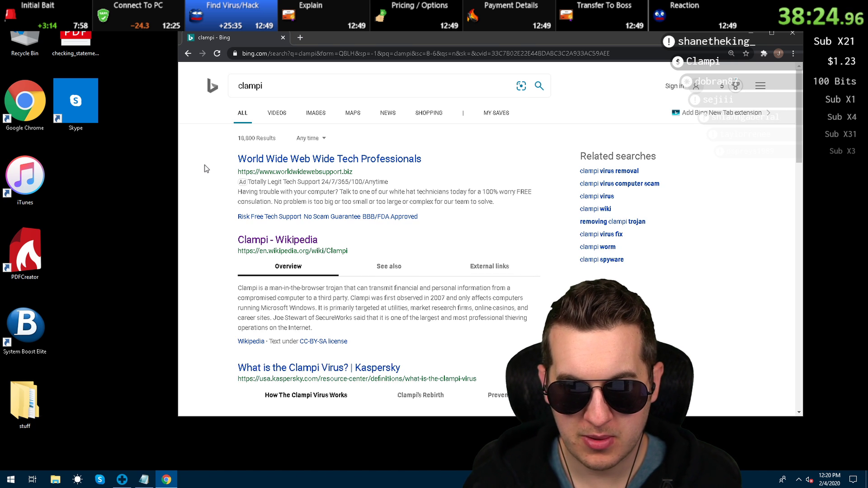Click the BBB/FDA Approved link

click(390, 216)
